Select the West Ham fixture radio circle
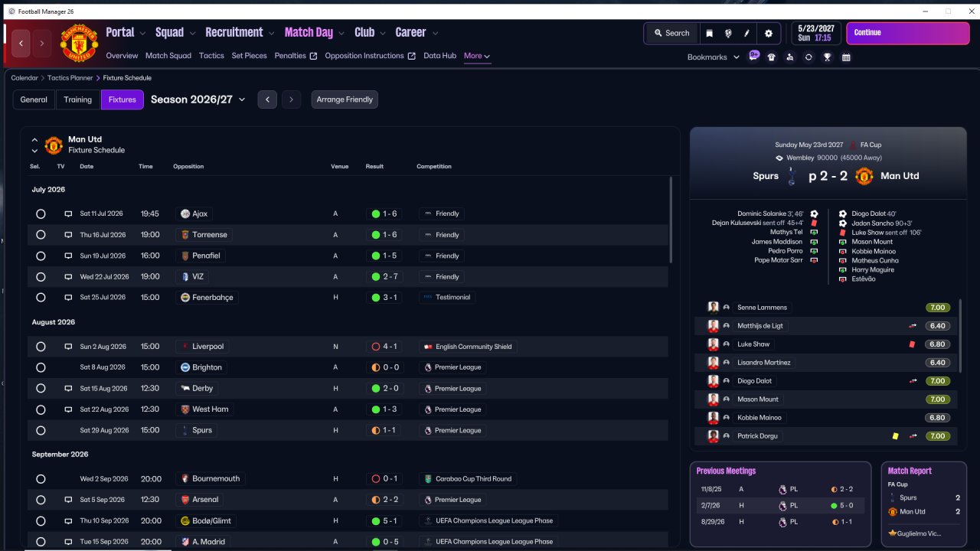This screenshot has height=551, width=980. pos(41,409)
